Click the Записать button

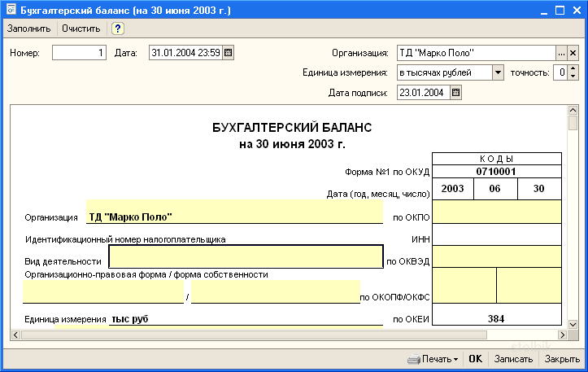tap(513, 359)
